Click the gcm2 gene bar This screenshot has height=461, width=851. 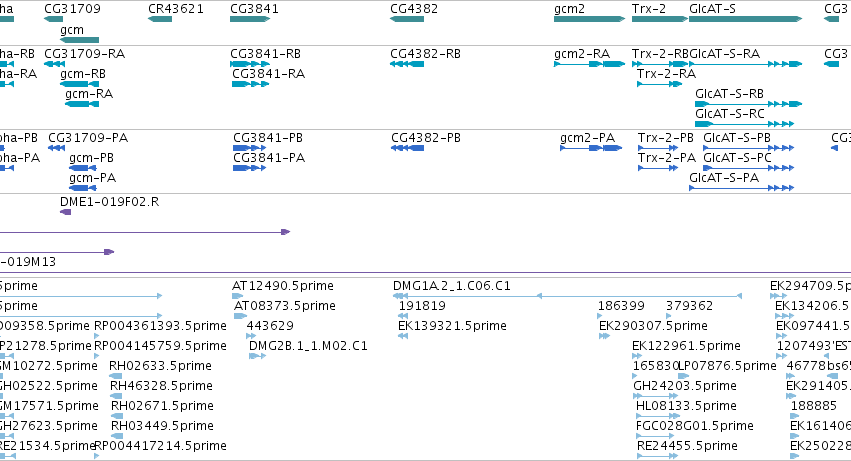(589, 19)
